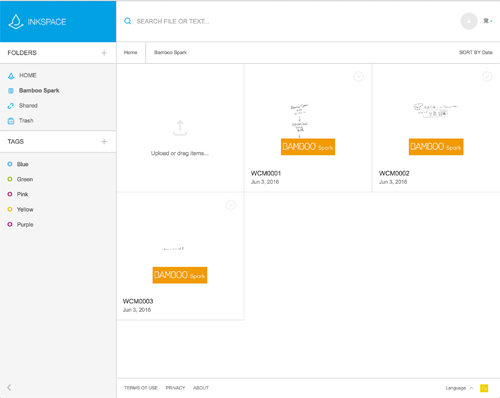Go to Home breadcrumb
The width and height of the screenshot is (500, 398).
130,52
